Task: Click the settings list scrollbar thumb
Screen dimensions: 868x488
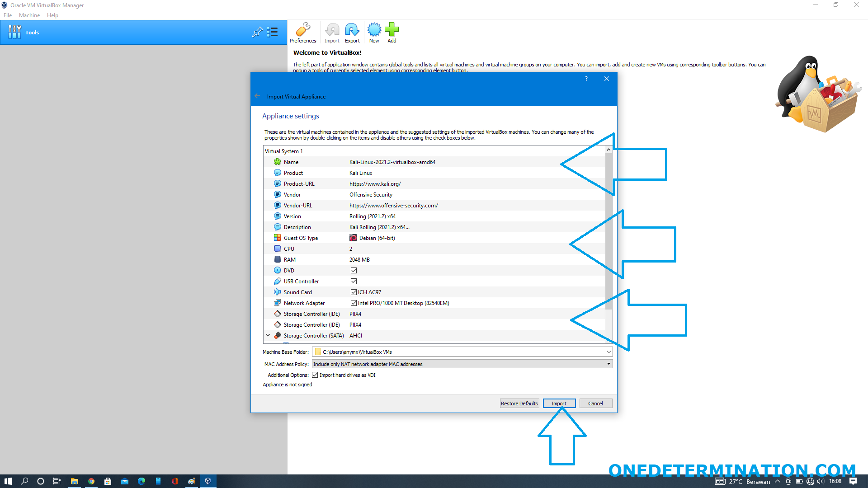Action: pyautogui.click(x=609, y=231)
